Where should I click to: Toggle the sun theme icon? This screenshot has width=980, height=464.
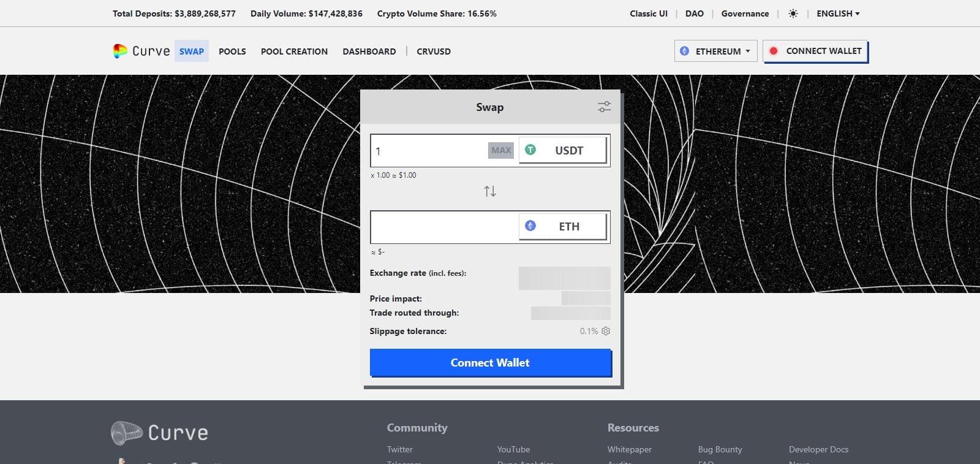(793, 13)
